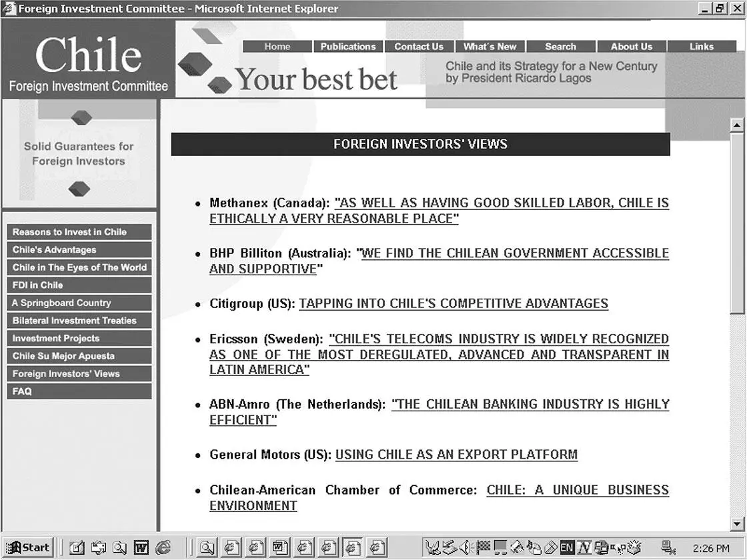Click the Your best bet slogan graphic
This screenshot has width=747, height=560.
click(x=316, y=79)
